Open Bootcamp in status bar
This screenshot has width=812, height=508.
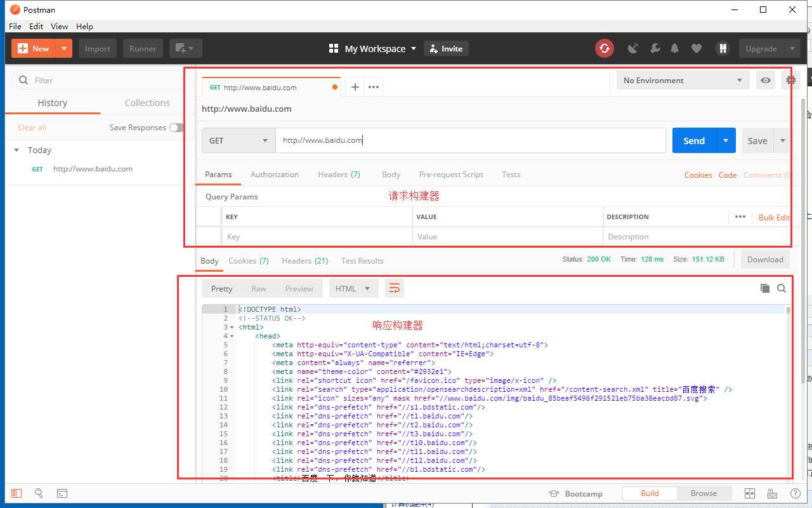point(575,493)
